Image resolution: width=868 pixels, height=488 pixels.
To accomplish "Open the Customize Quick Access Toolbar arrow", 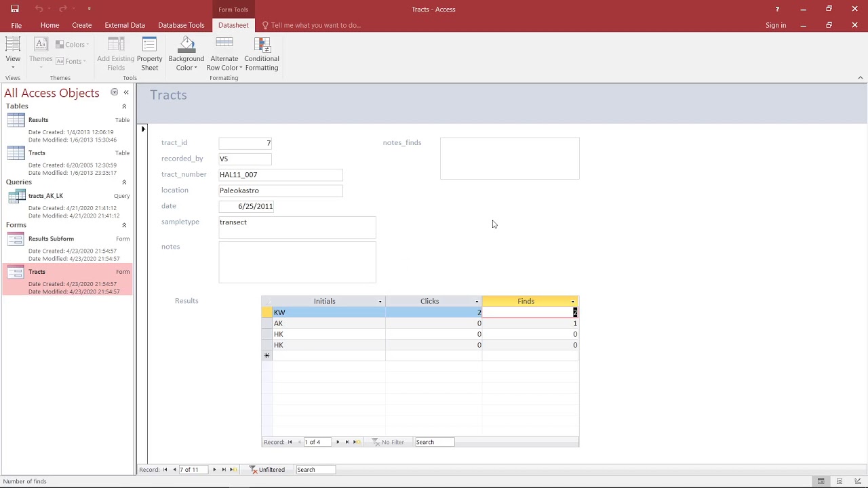I will [89, 9].
